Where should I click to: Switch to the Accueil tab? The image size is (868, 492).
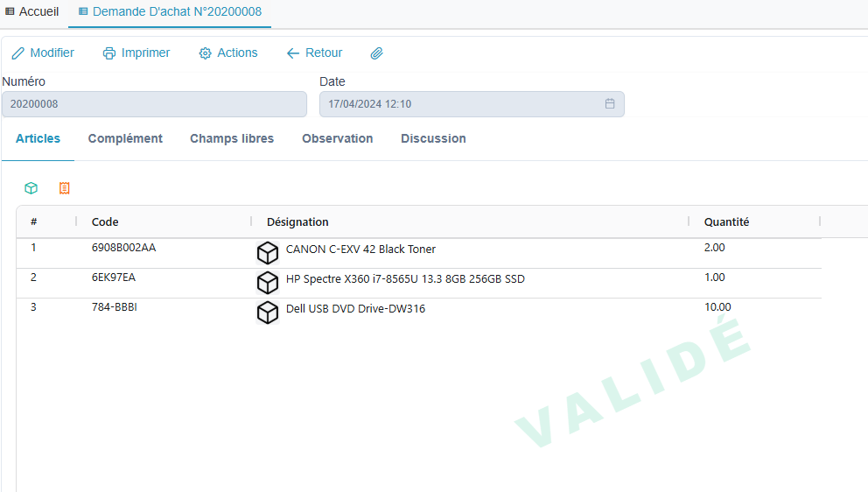tap(32, 12)
